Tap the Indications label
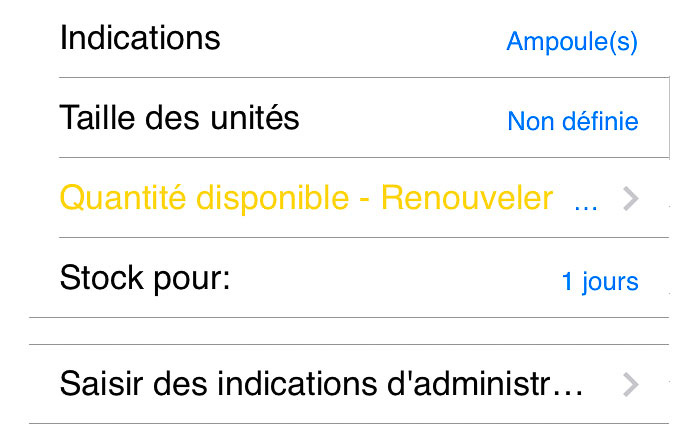700x438 pixels. coord(140,39)
